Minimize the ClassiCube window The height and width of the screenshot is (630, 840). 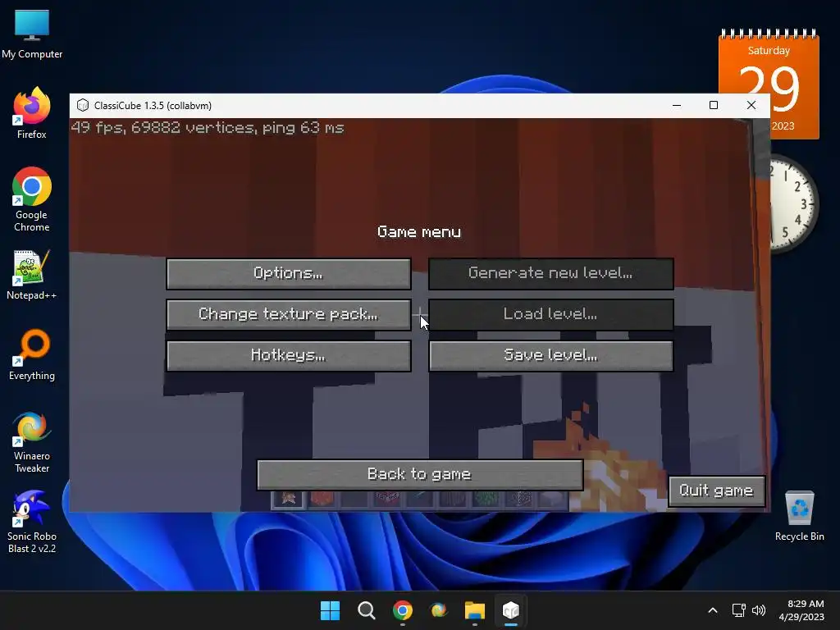point(677,106)
